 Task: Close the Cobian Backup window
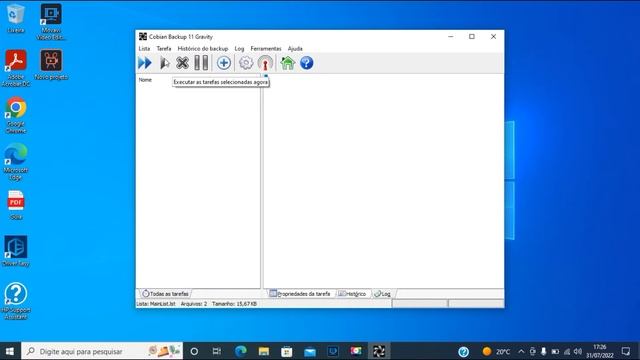(x=493, y=37)
